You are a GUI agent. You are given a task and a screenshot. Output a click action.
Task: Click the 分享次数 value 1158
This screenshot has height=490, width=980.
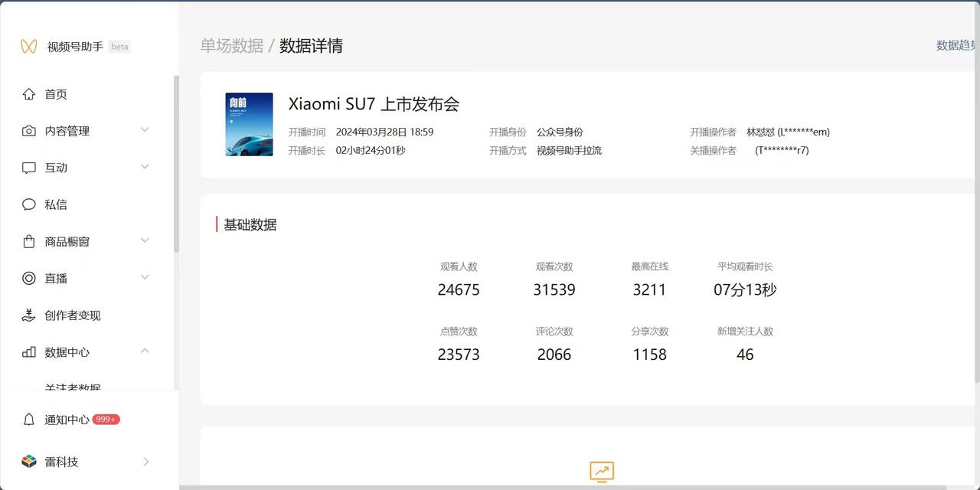[x=649, y=354]
